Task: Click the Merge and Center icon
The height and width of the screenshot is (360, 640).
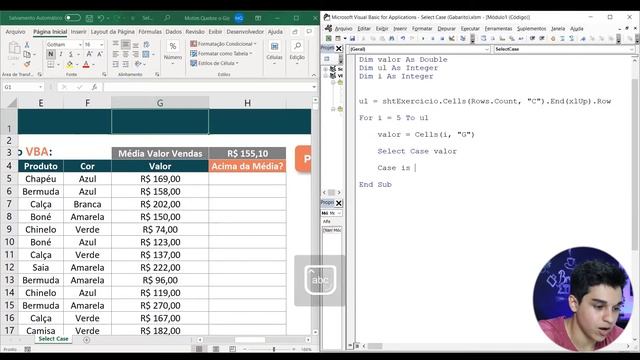Action: (x=146, y=54)
